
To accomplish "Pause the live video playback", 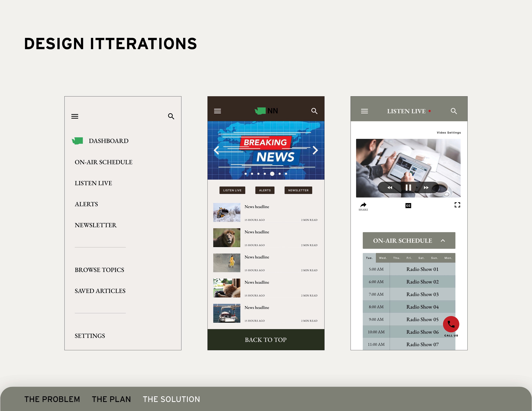I will click(x=408, y=187).
